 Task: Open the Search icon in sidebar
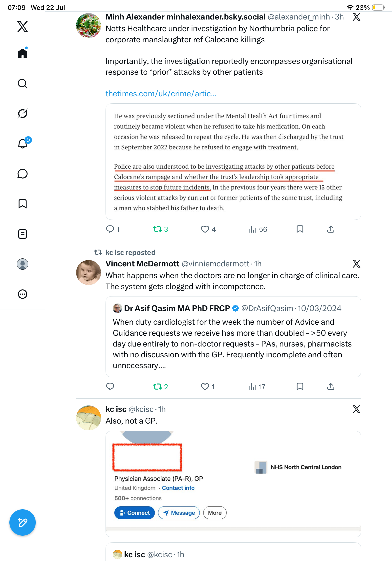point(23,84)
